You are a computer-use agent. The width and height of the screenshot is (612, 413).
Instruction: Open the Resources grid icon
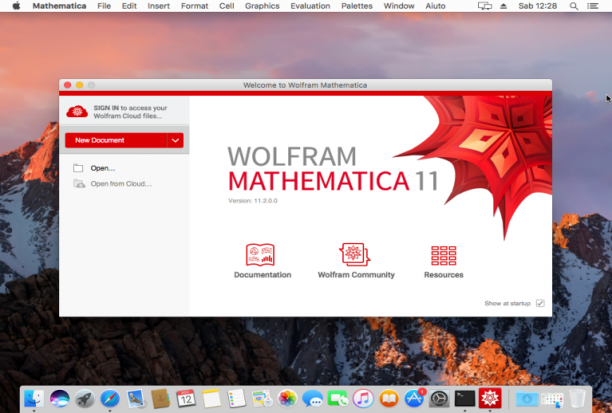pyautogui.click(x=443, y=256)
